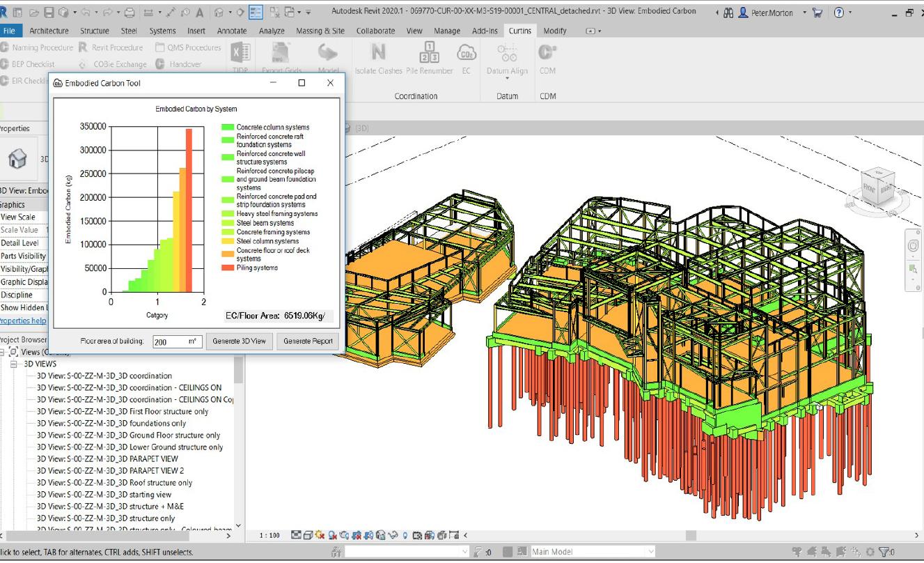Open the Autodesk App Store cart icon
This screenshot has width=924, height=563.
pyautogui.click(x=817, y=13)
